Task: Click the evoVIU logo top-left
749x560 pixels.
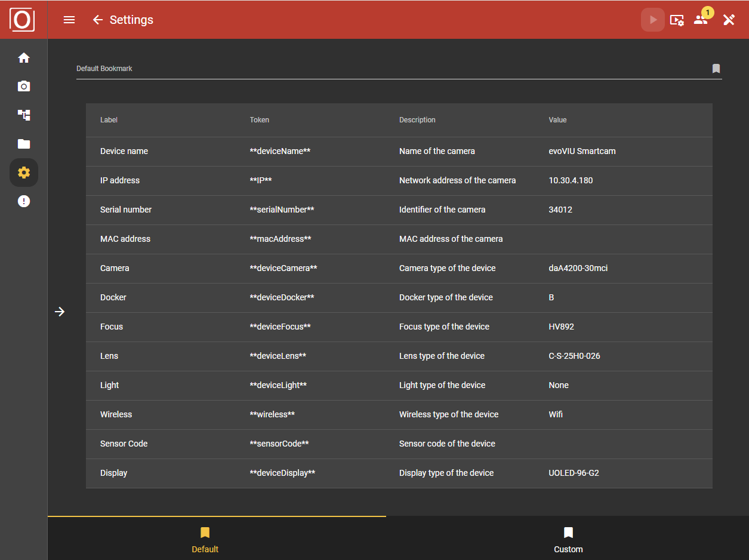Action: coord(21,19)
